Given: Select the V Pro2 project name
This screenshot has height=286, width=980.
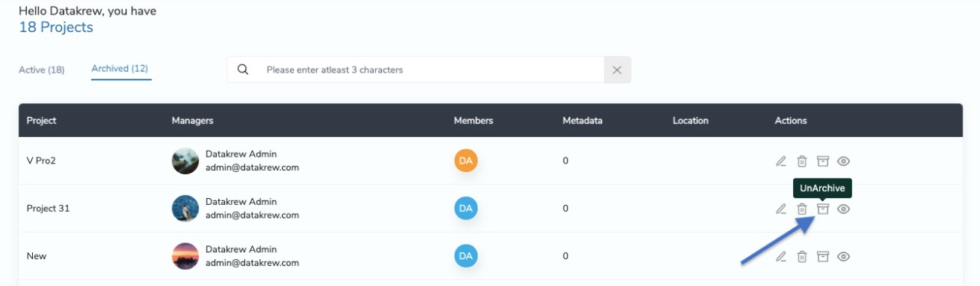Looking at the screenshot, I should [42, 161].
